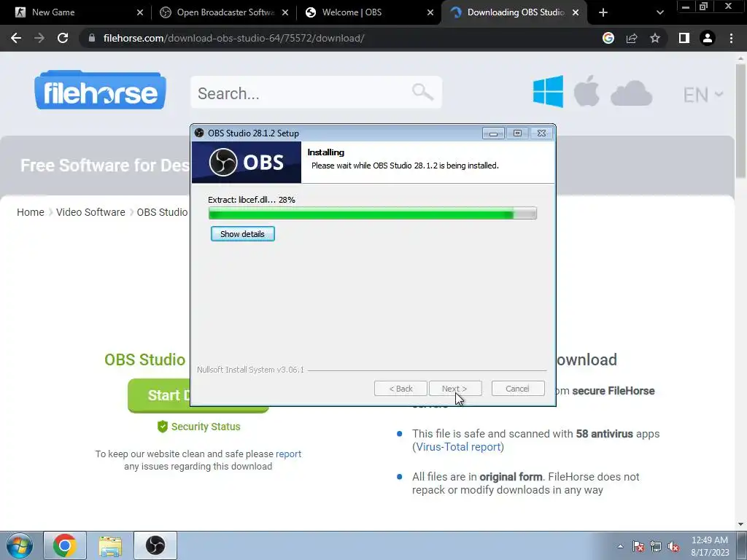The width and height of the screenshot is (747, 560).
Task: Click the padlock site info icon
Action: 92,38
